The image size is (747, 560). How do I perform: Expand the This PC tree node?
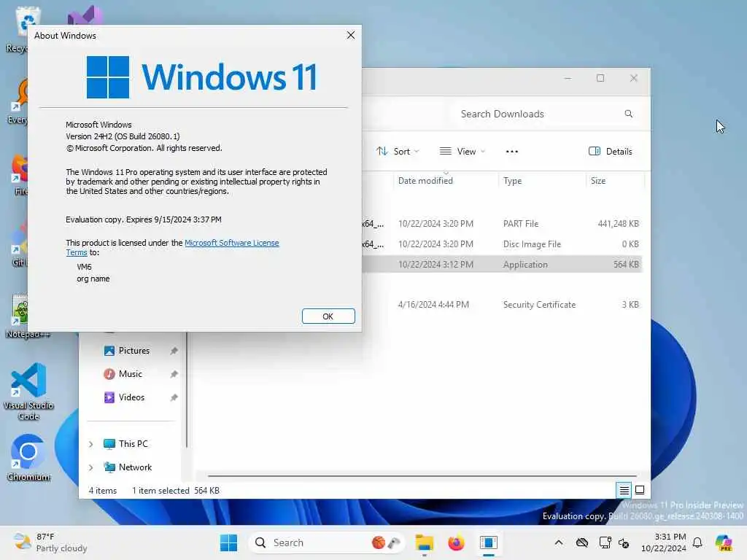[x=91, y=444]
